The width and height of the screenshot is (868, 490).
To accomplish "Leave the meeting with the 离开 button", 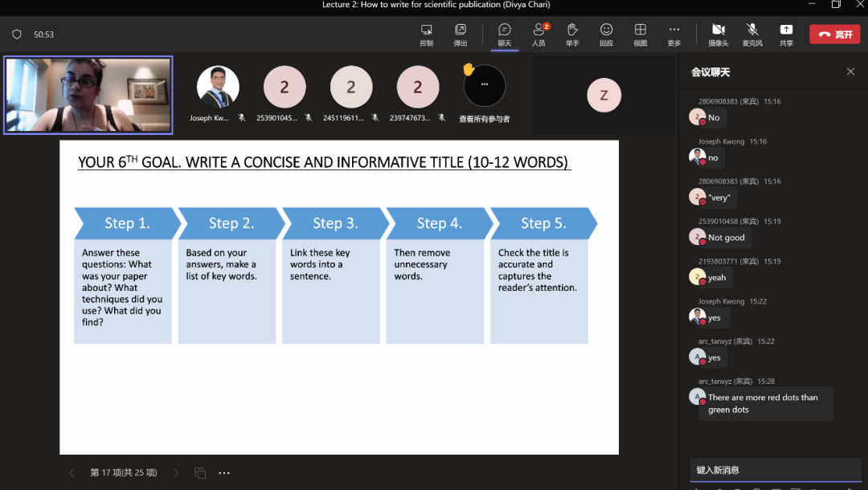I will pyautogui.click(x=834, y=35).
